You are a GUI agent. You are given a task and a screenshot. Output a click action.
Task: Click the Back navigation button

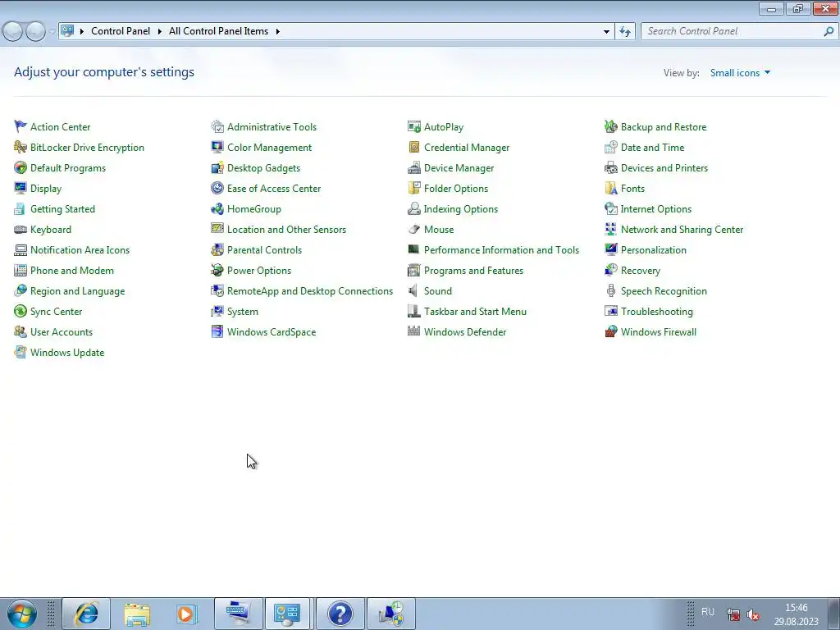[x=13, y=32]
